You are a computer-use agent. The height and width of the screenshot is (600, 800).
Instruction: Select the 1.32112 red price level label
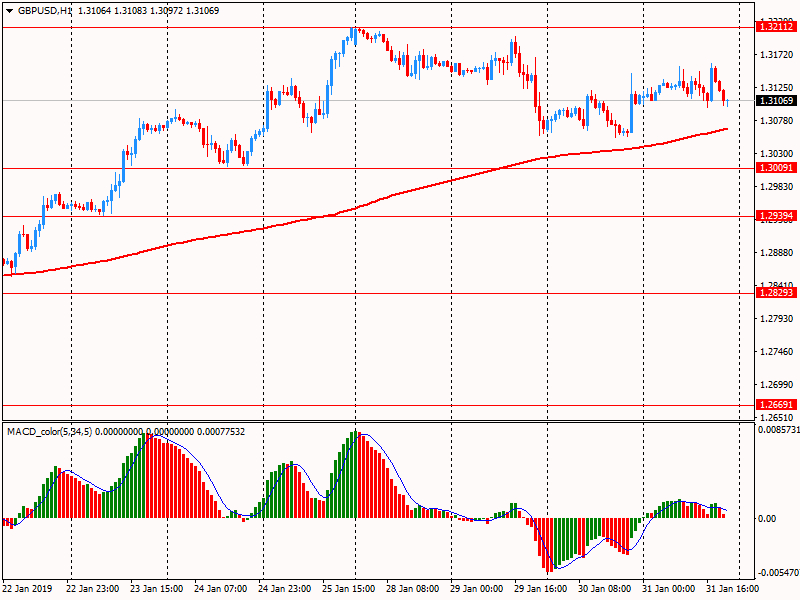click(x=774, y=27)
